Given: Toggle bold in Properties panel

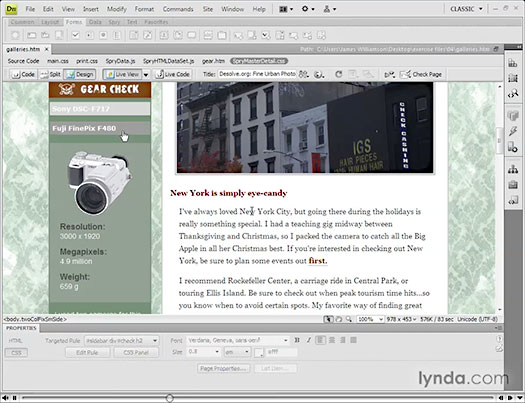Looking at the screenshot, I should (x=297, y=340).
